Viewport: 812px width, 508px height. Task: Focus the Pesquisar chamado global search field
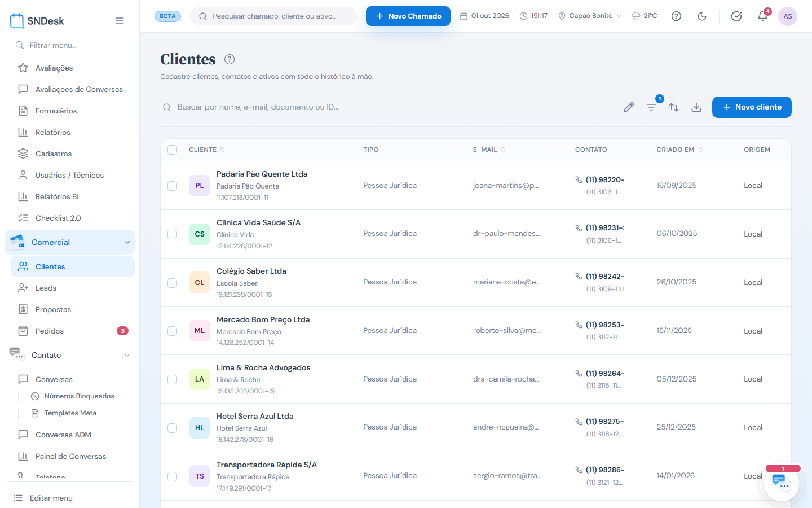tap(273, 16)
